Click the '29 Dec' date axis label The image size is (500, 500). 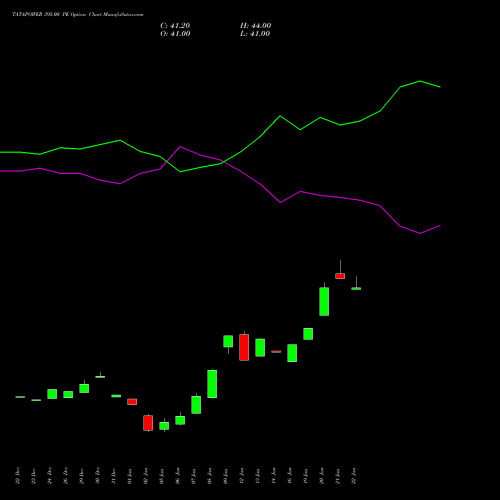82,476
